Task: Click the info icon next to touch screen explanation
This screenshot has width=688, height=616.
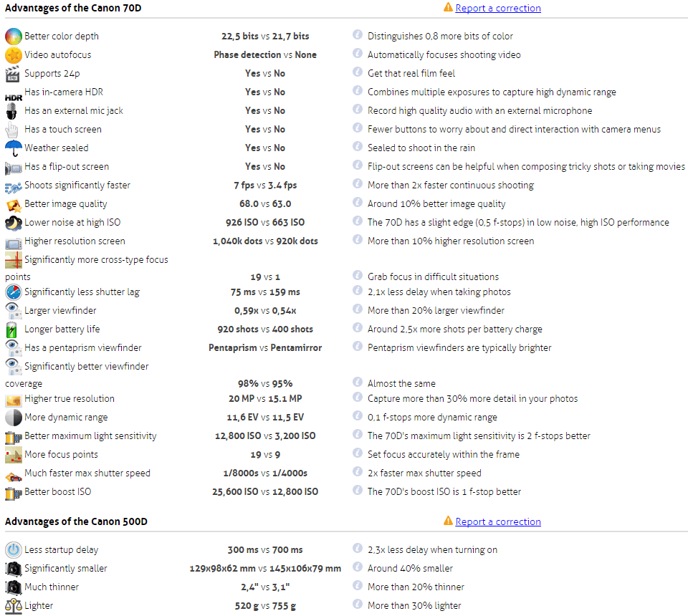Action: (x=356, y=129)
